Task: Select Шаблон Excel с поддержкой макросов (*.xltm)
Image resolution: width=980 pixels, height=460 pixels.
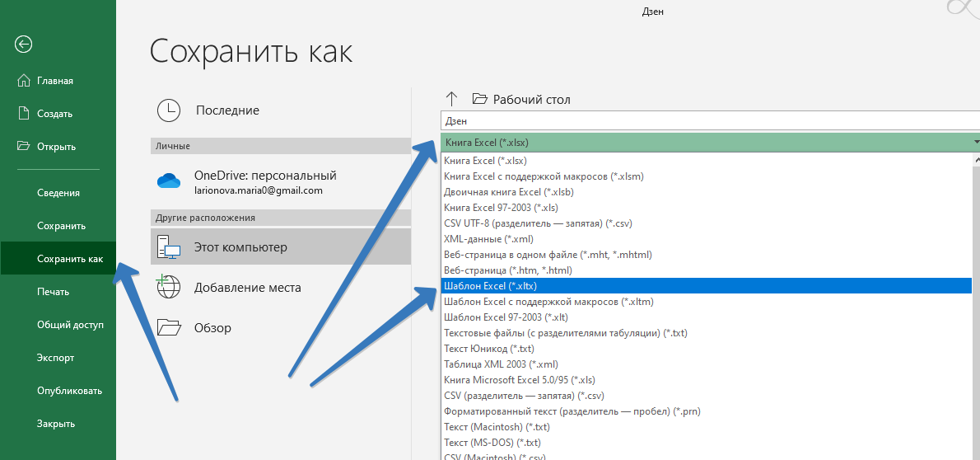Action: click(x=707, y=302)
